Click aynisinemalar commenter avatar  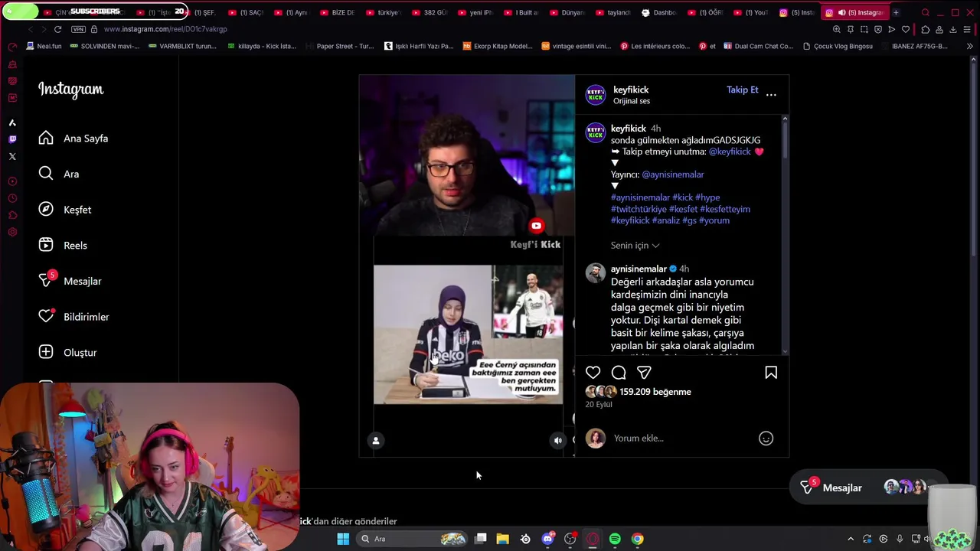click(596, 273)
